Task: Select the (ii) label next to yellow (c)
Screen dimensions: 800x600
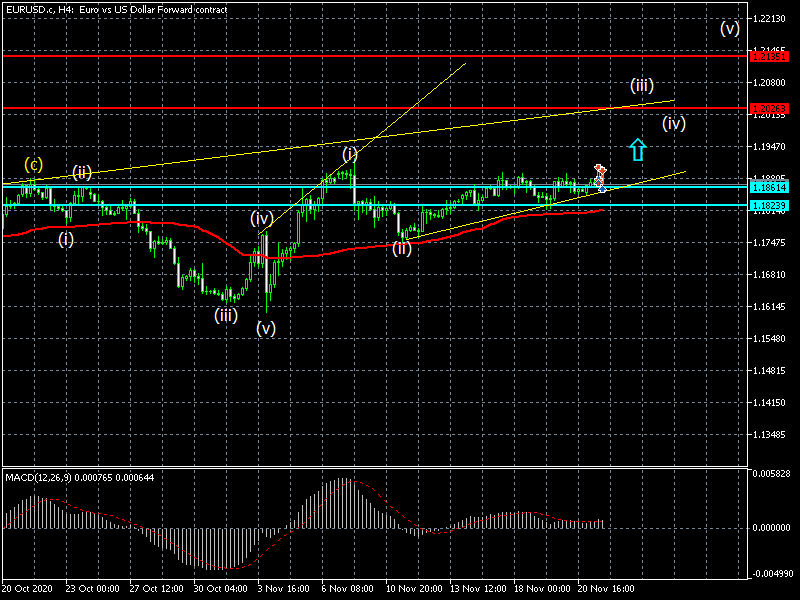Action: pos(81,171)
